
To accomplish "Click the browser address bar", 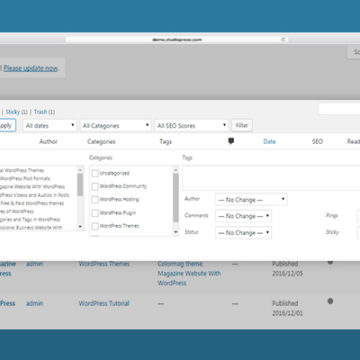I will [177, 39].
